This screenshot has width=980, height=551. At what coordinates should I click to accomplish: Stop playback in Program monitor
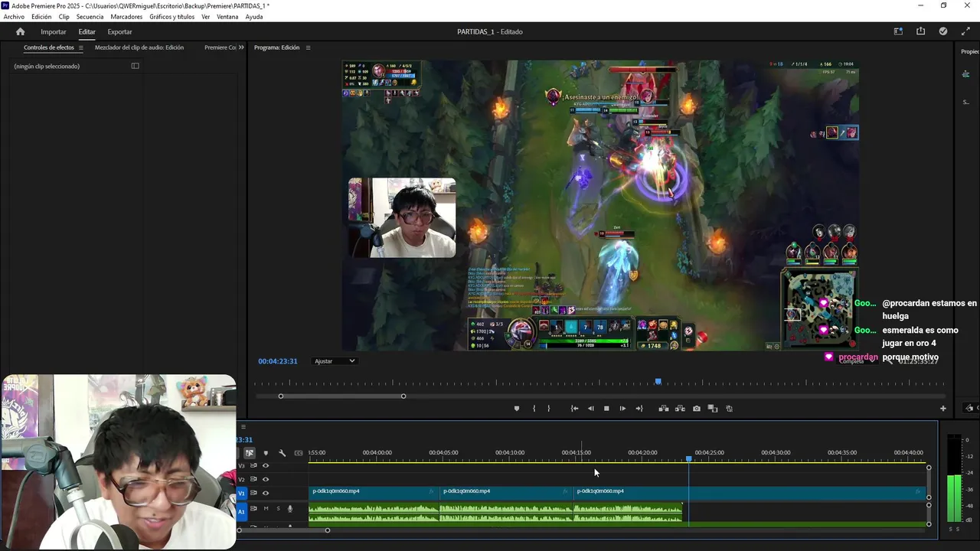606,409
